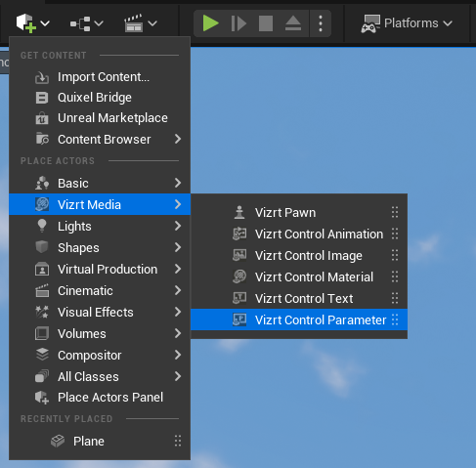The image size is (476, 468).
Task: Expand the Content Browser submenu
Action: [x=100, y=140]
